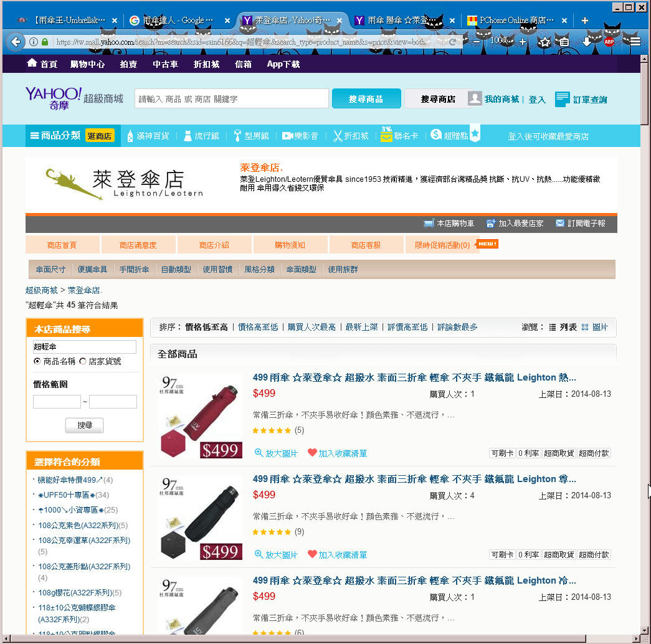
Task: Click the 訂單查詢 order icon
Action: (562, 99)
